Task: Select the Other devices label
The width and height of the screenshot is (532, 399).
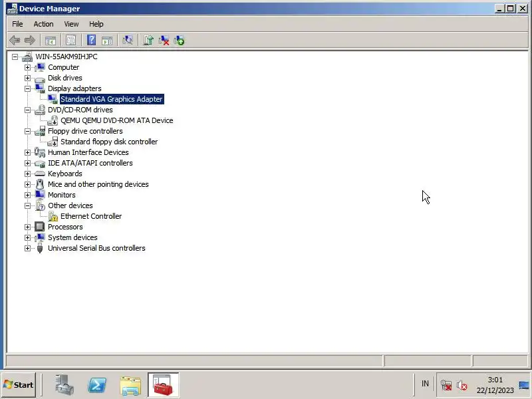Action: pyautogui.click(x=70, y=205)
